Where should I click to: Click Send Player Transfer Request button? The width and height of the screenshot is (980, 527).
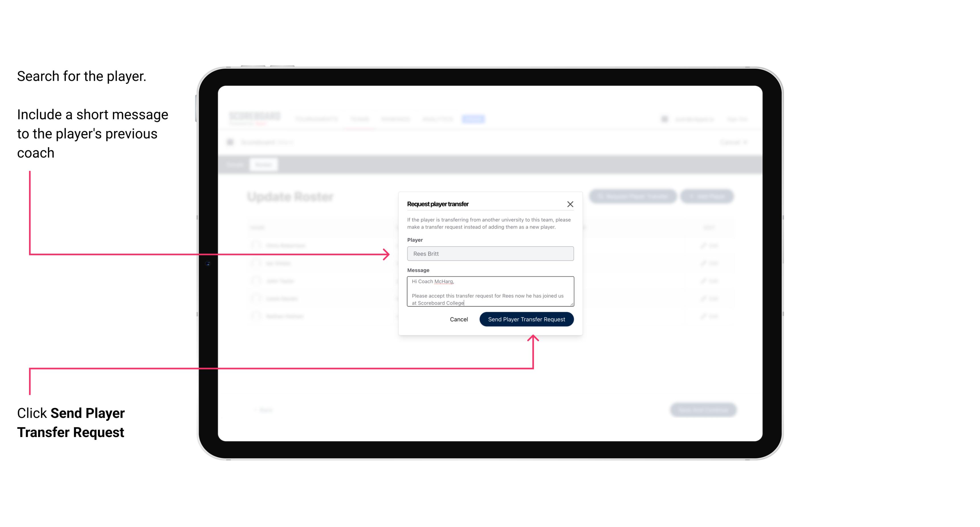[527, 319]
